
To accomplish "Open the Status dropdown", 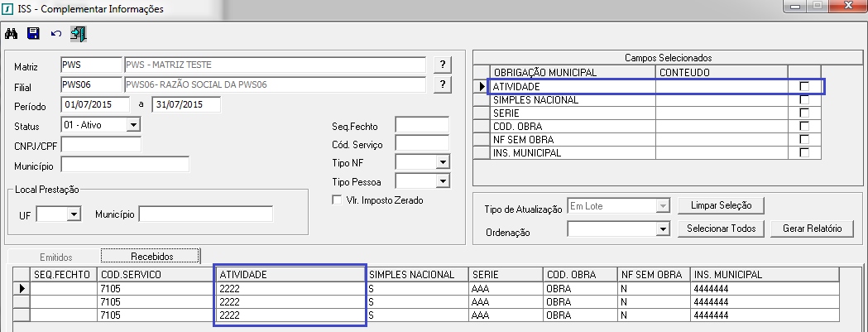I will click(132, 125).
